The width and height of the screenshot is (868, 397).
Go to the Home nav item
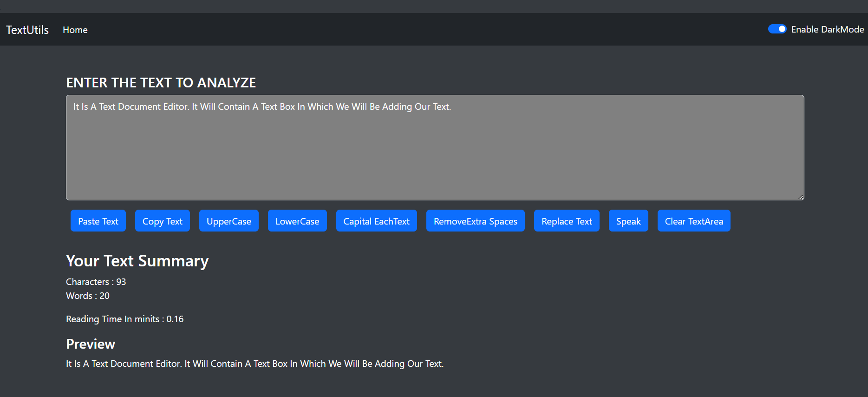(75, 30)
